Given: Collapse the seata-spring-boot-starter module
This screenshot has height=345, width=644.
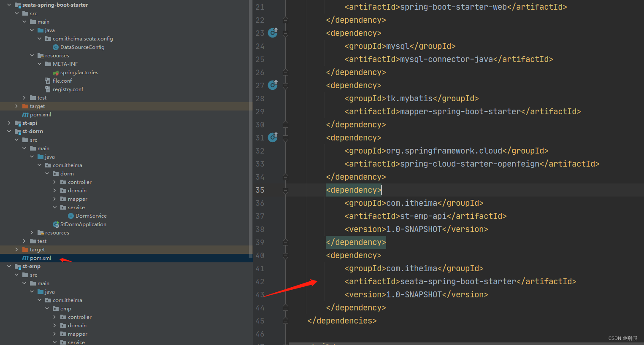Looking at the screenshot, I should (9, 5).
